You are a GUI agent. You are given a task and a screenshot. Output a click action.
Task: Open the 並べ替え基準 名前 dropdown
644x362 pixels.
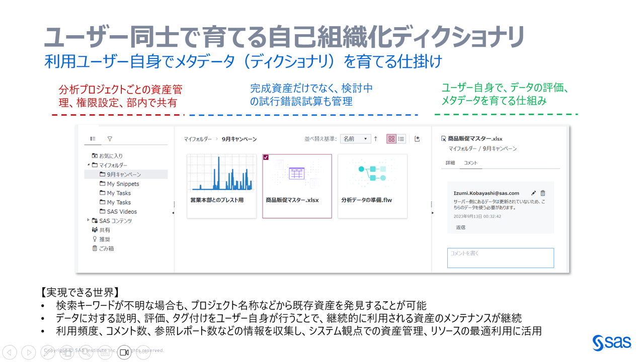[355, 139]
